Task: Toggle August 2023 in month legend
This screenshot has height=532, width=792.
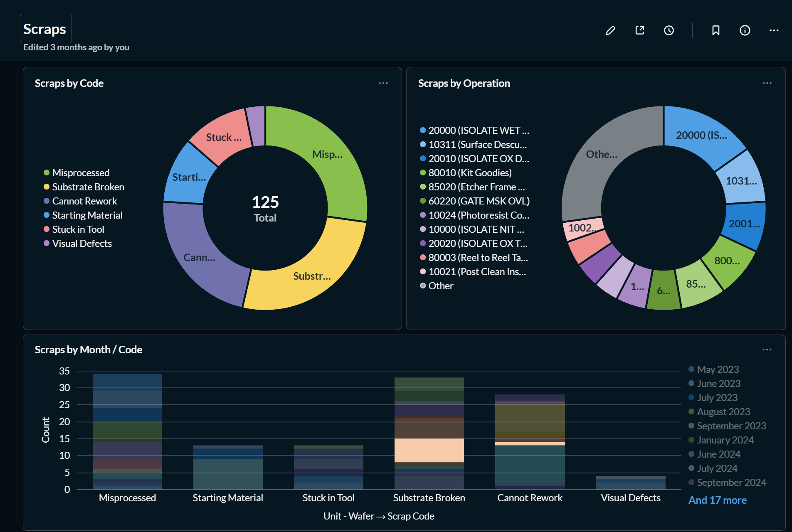Action: pyautogui.click(x=719, y=411)
